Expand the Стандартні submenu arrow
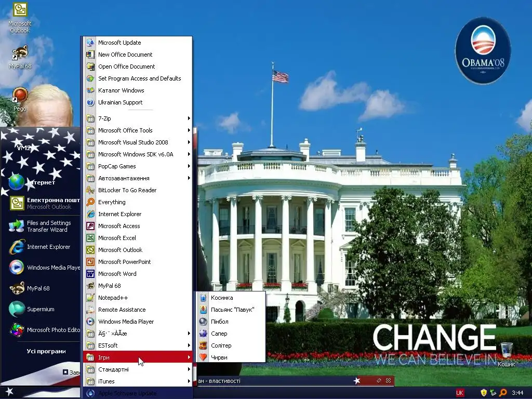This screenshot has width=532, height=399. (189, 369)
